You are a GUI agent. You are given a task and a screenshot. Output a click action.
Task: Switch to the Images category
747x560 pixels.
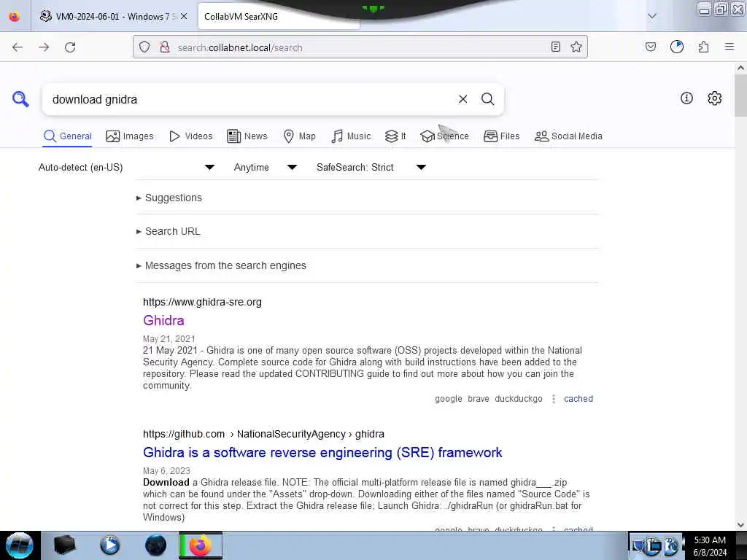(x=130, y=136)
